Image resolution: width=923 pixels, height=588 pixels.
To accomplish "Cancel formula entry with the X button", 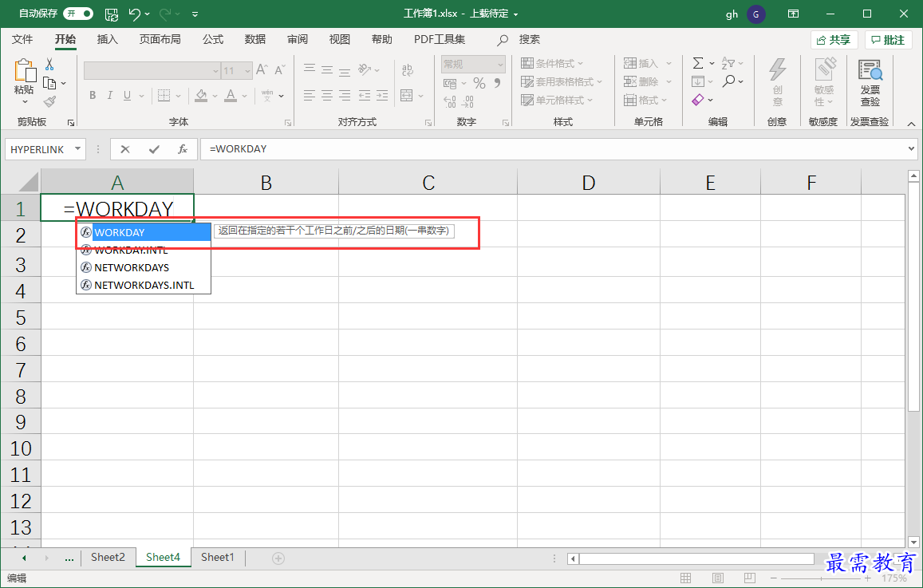I will (x=124, y=149).
